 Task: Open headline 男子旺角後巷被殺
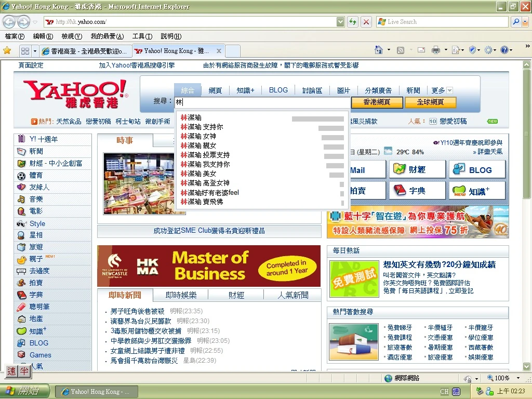(x=137, y=311)
